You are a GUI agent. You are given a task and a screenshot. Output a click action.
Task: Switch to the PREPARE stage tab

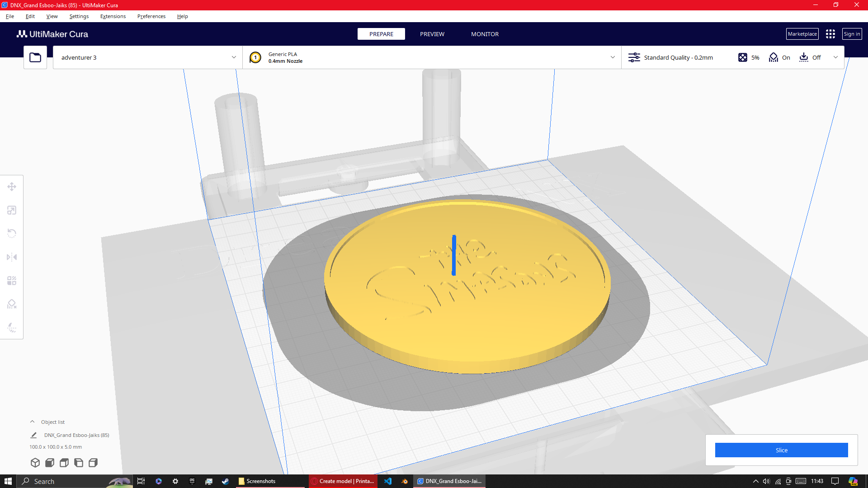[x=381, y=34]
